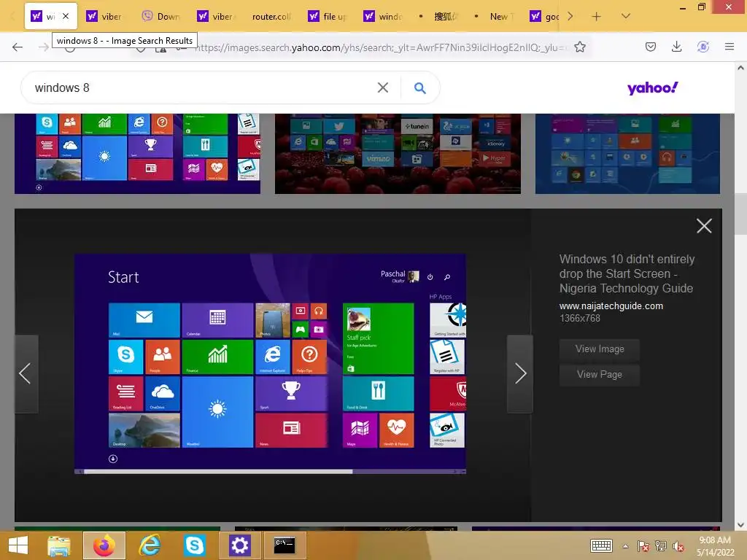Open the www.naijatechguide.com link
Image resolution: width=747 pixels, height=560 pixels.
coord(611,306)
